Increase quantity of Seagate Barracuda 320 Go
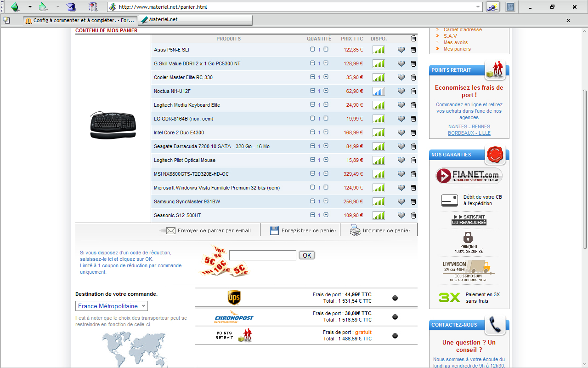Screen dimensions: 588x368 326,146
